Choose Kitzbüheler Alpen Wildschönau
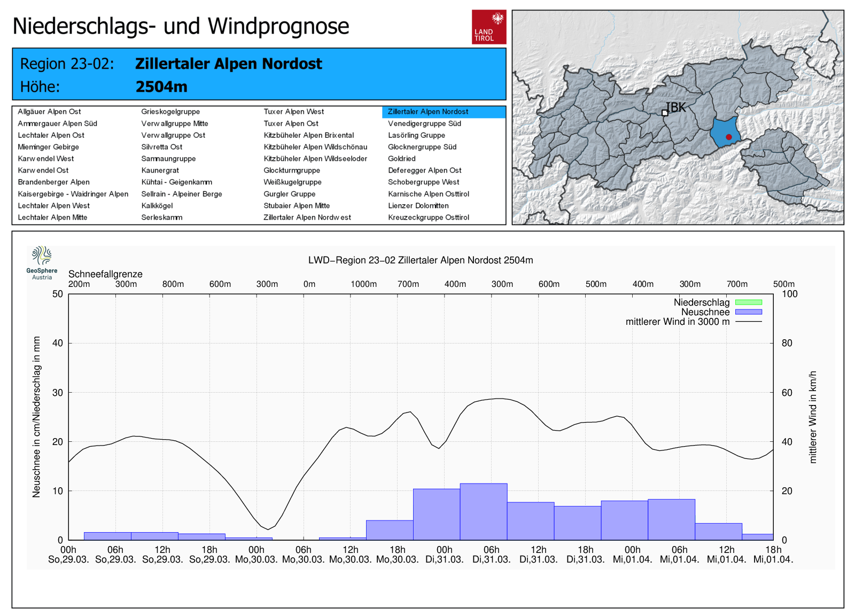The width and height of the screenshot is (855, 616). pyautogui.click(x=315, y=147)
